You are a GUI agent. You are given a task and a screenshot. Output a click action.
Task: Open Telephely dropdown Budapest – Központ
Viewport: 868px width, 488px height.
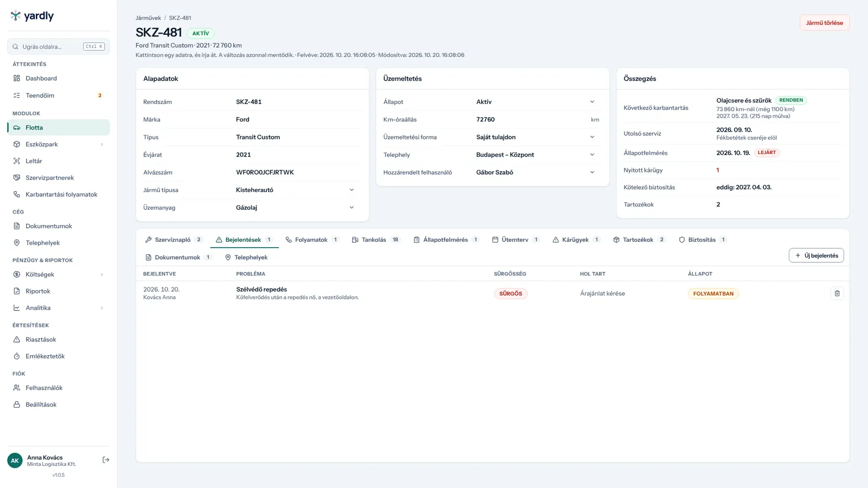[x=537, y=155]
